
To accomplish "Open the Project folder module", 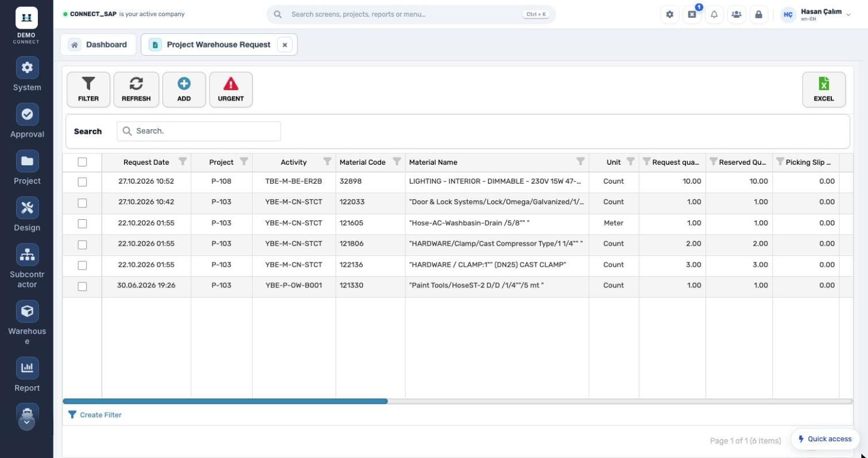I will (27, 161).
